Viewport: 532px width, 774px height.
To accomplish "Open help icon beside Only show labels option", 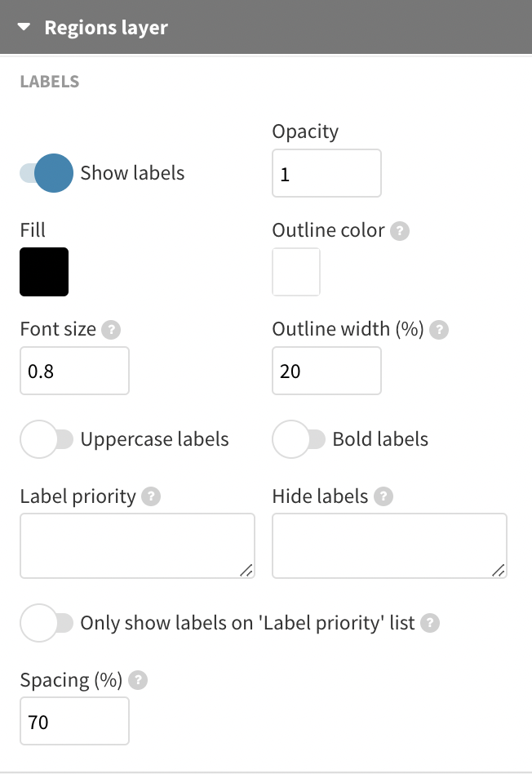I will click(x=430, y=623).
